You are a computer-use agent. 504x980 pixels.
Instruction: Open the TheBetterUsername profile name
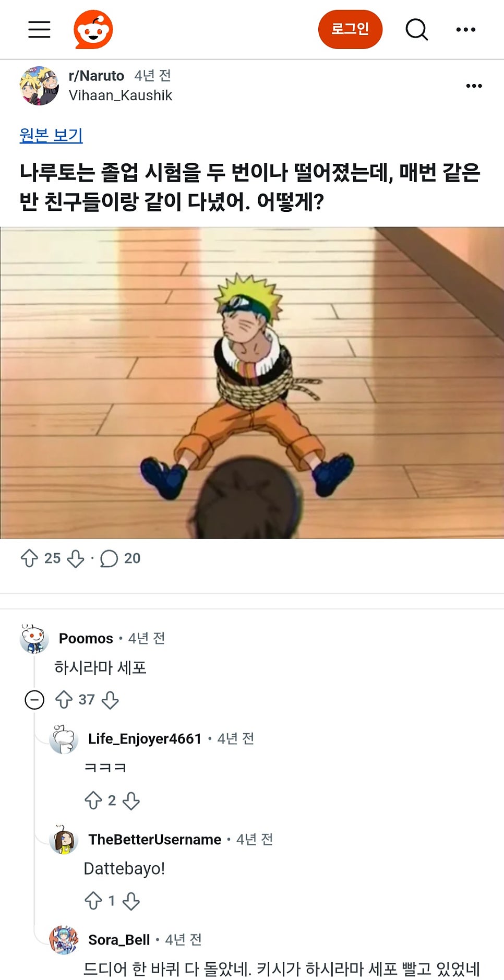pyautogui.click(x=155, y=839)
